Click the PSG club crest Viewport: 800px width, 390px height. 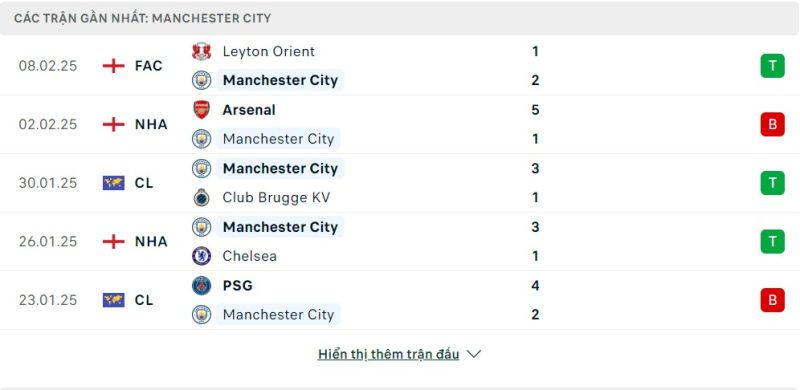(x=202, y=285)
